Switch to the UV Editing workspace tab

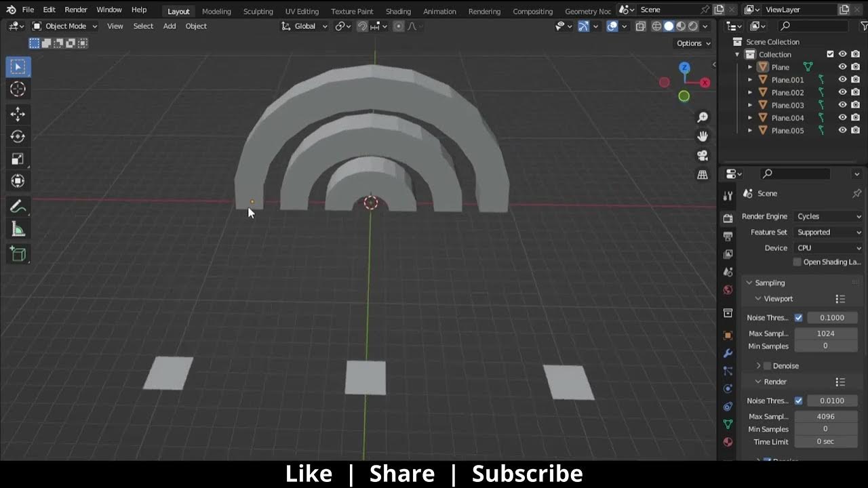(302, 11)
